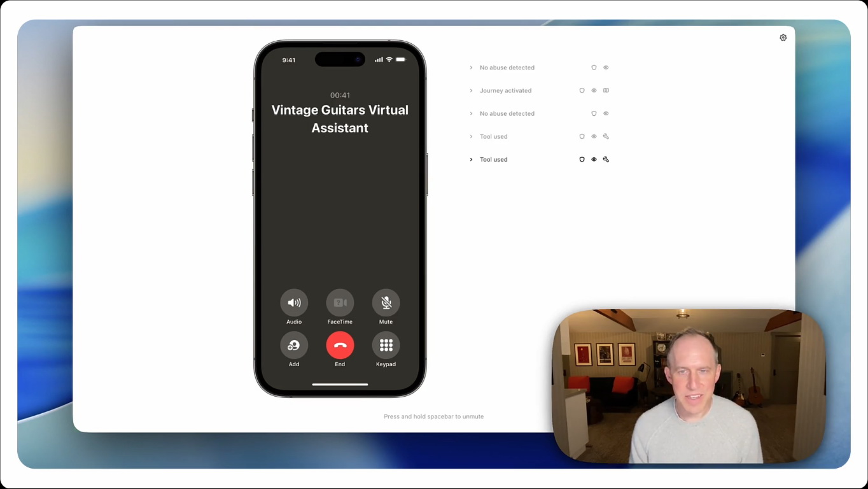Tap the Audio speaker button
This screenshot has height=489, width=868.
(294, 303)
